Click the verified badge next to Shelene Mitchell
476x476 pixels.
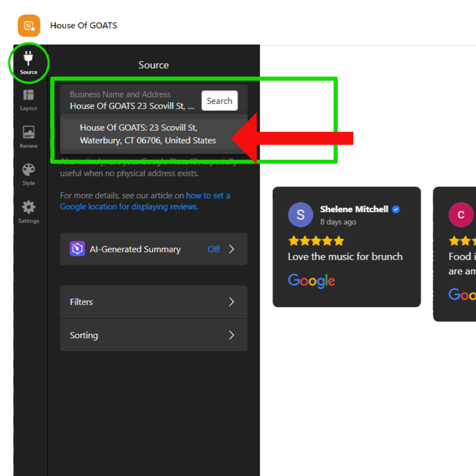pyautogui.click(x=396, y=209)
